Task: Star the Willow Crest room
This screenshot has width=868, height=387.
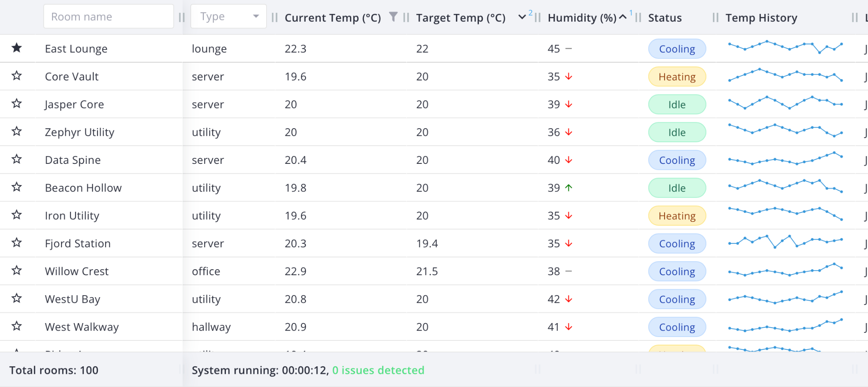Action: click(17, 271)
